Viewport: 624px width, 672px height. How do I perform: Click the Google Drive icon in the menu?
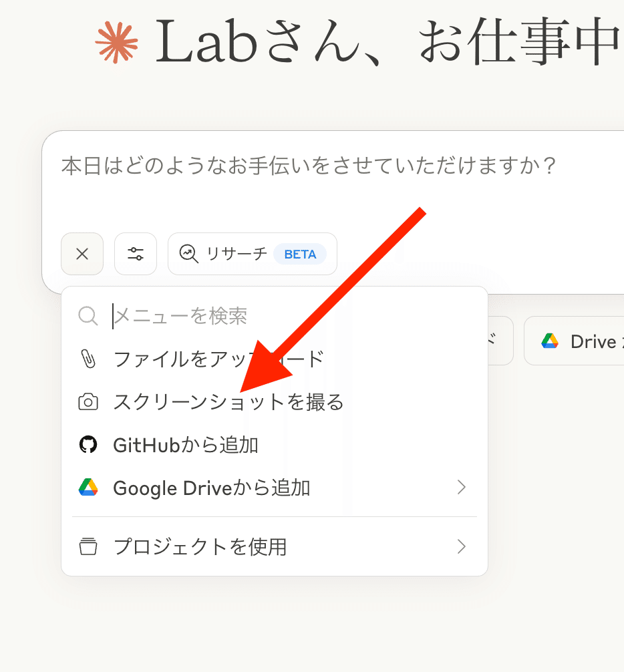[x=88, y=488]
